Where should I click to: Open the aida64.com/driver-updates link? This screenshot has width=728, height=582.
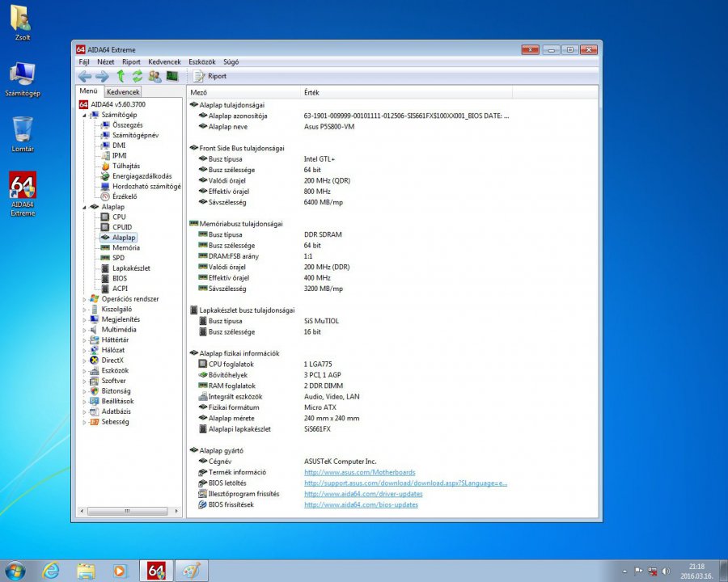pos(363,494)
